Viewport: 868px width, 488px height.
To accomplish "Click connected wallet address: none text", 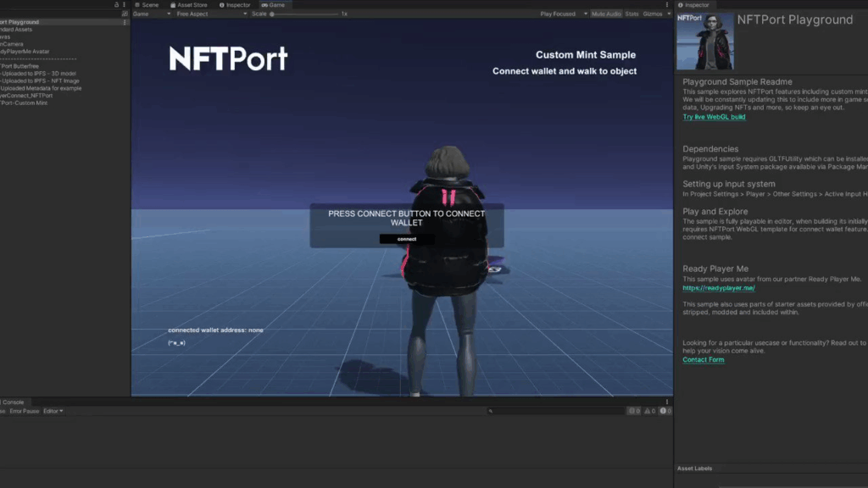I will click(x=215, y=330).
